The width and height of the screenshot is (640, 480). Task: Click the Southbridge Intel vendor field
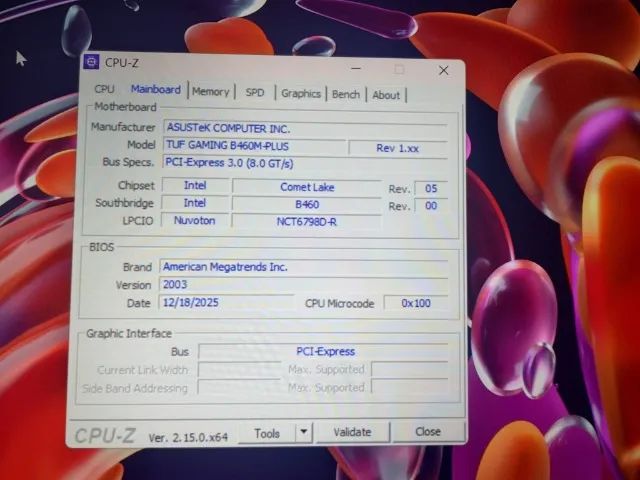[x=195, y=203]
